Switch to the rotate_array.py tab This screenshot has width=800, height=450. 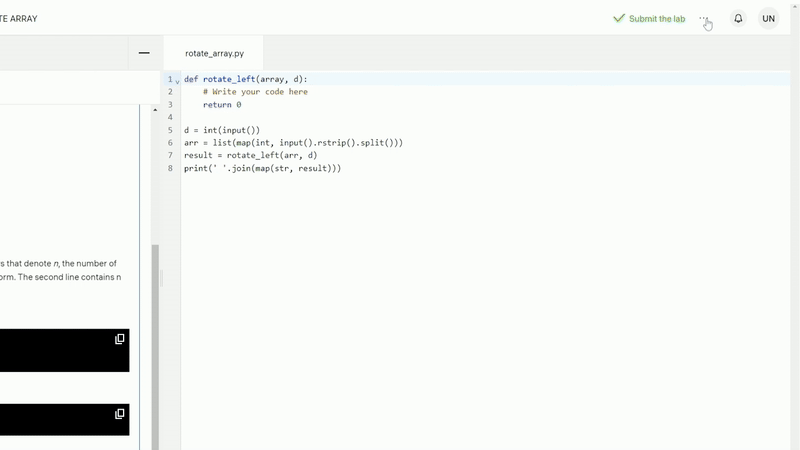(x=214, y=53)
